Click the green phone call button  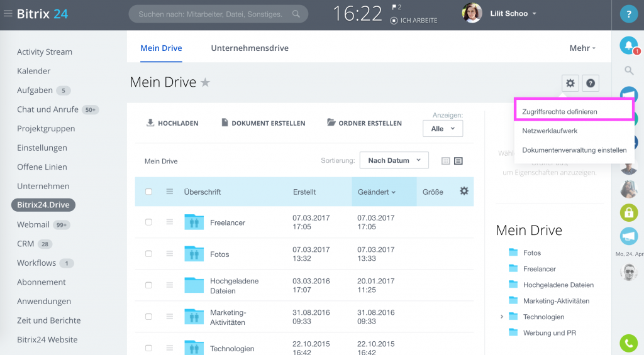click(628, 343)
